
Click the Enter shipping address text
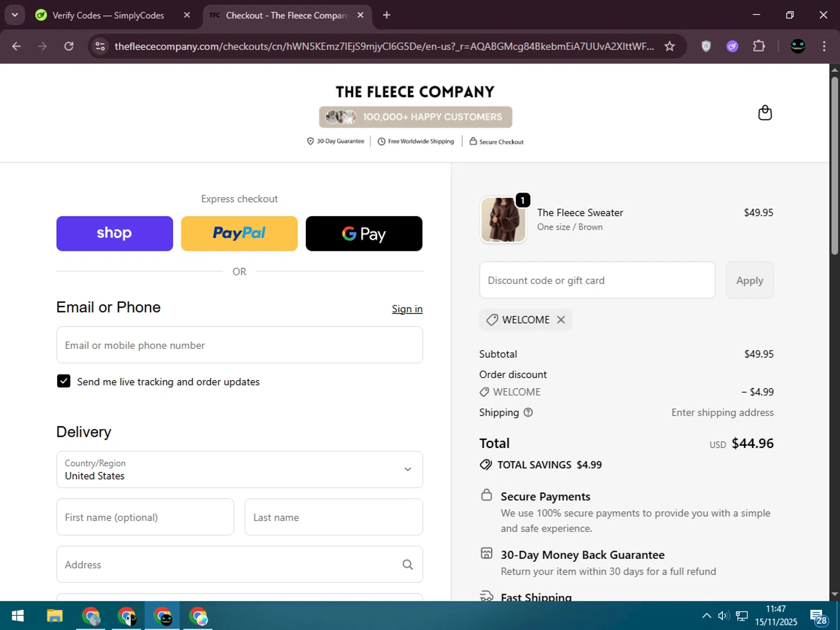tap(722, 413)
